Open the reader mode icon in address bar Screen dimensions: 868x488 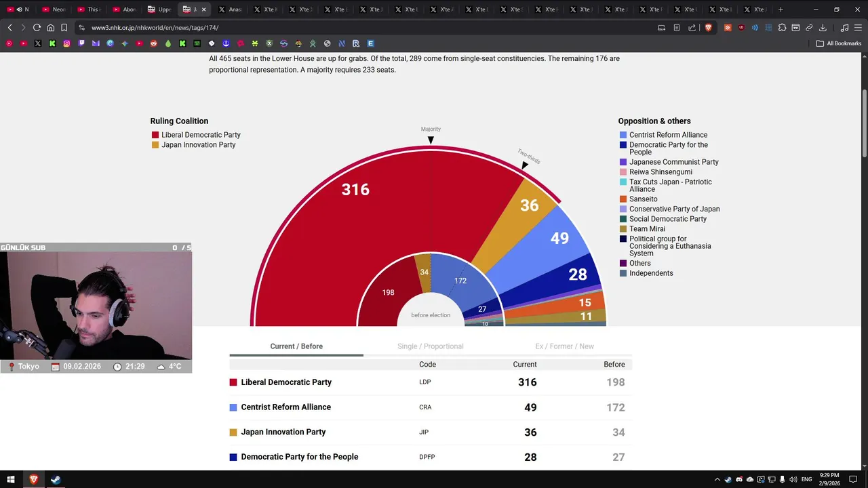coord(677,28)
